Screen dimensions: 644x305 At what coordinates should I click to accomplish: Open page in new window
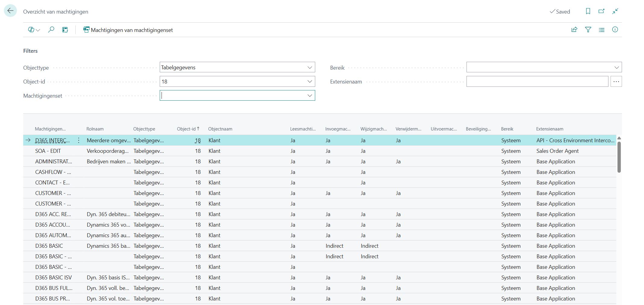tap(602, 11)
